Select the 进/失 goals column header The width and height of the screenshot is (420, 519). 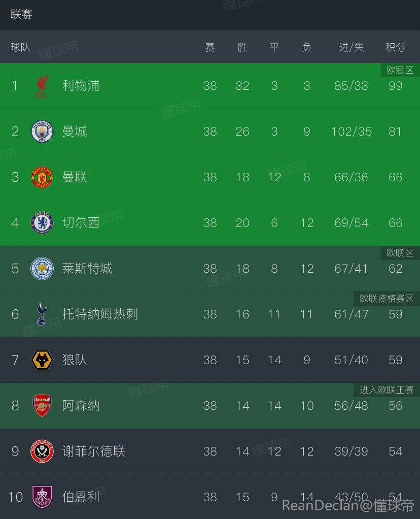point(352,47)
